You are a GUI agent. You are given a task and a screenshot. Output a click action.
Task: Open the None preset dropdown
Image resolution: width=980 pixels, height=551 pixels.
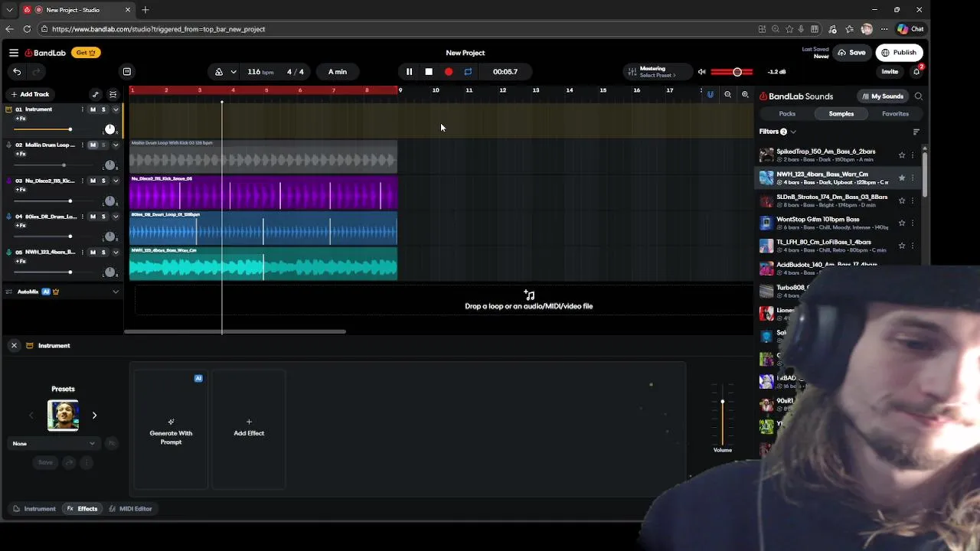(54, 443)
